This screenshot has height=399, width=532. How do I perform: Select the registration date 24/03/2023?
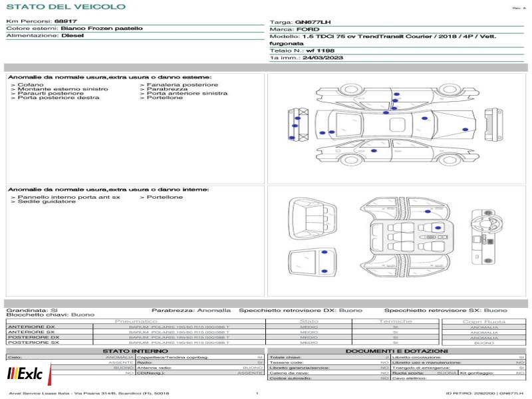click(x=323, y=58)
